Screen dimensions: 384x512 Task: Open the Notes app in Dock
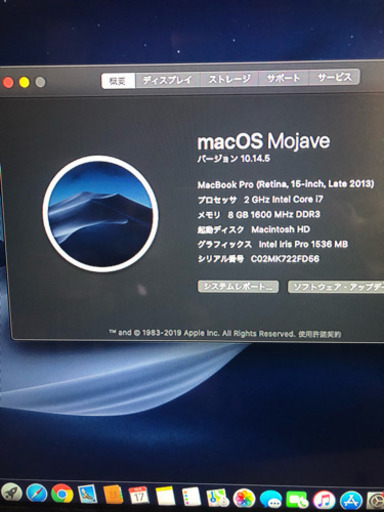(165, 496)
